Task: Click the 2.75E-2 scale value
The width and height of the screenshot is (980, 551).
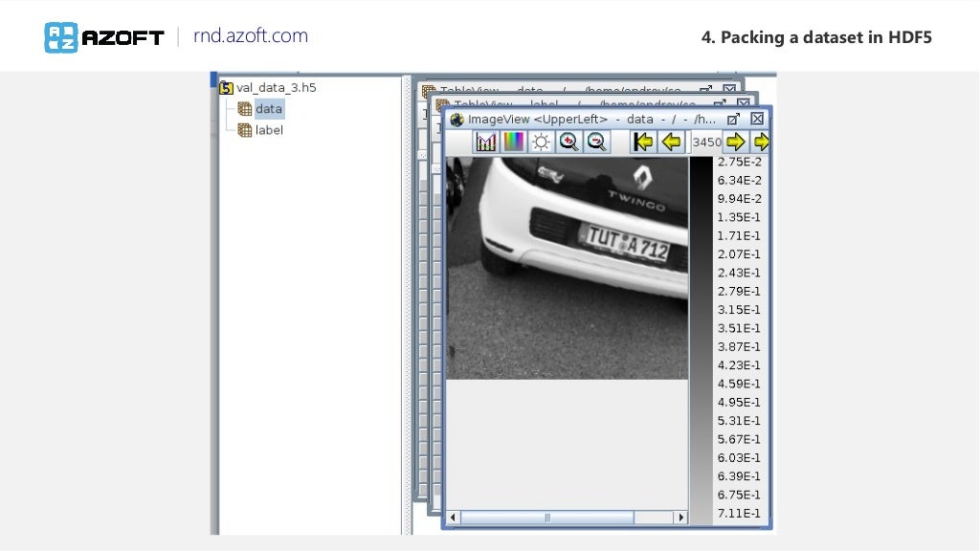Action: click(740, 162)
